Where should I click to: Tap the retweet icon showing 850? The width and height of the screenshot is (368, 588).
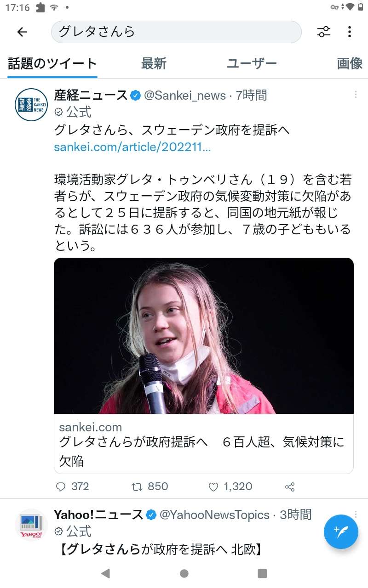click(138, 487)
